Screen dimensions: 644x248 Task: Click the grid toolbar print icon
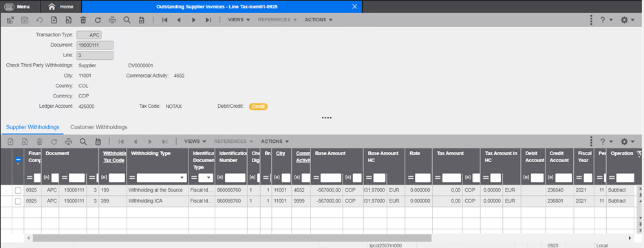(69, 142)
